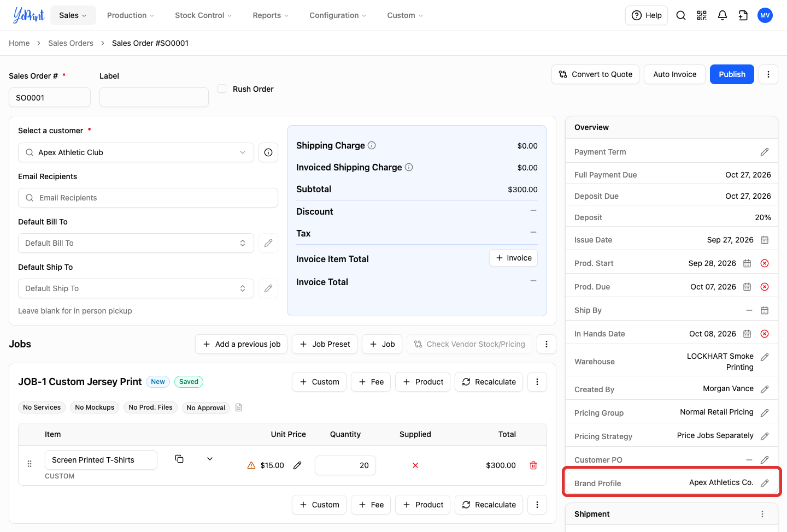Click the Email Recipients search field

coord(148,198)
